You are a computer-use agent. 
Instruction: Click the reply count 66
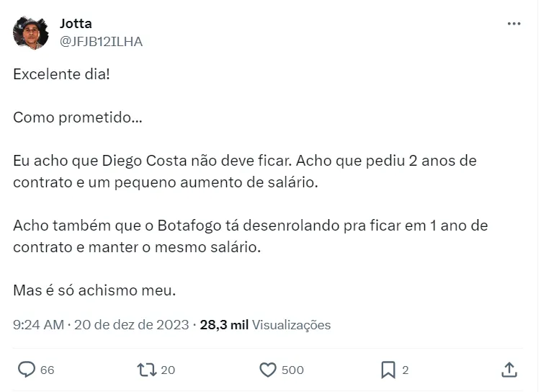48,370
